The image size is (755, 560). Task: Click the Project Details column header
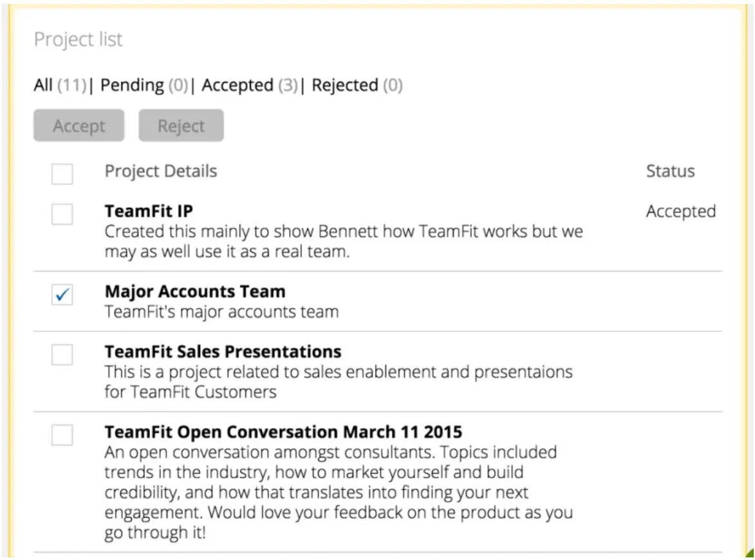[161, 171]
